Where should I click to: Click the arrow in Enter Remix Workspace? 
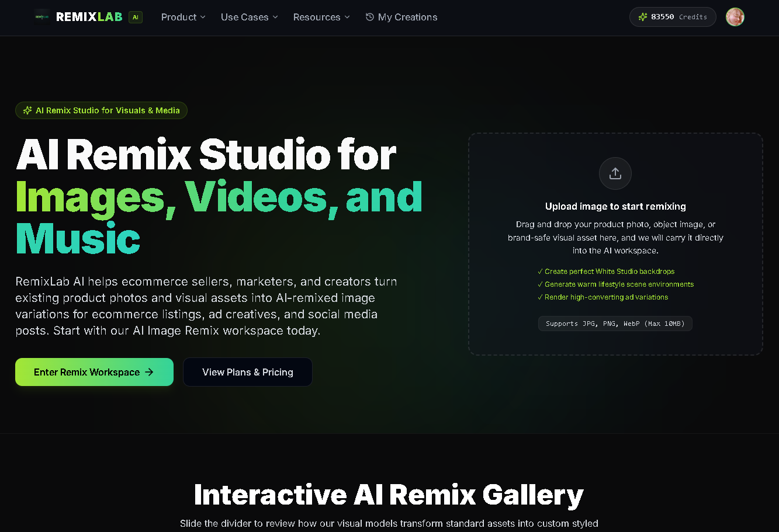[149, 372]
